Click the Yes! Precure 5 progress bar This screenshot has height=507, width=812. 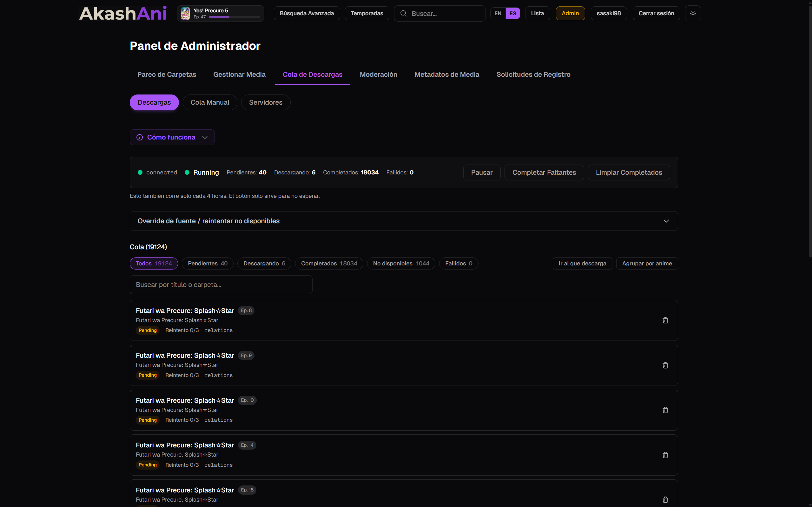[x=234, y=17]
